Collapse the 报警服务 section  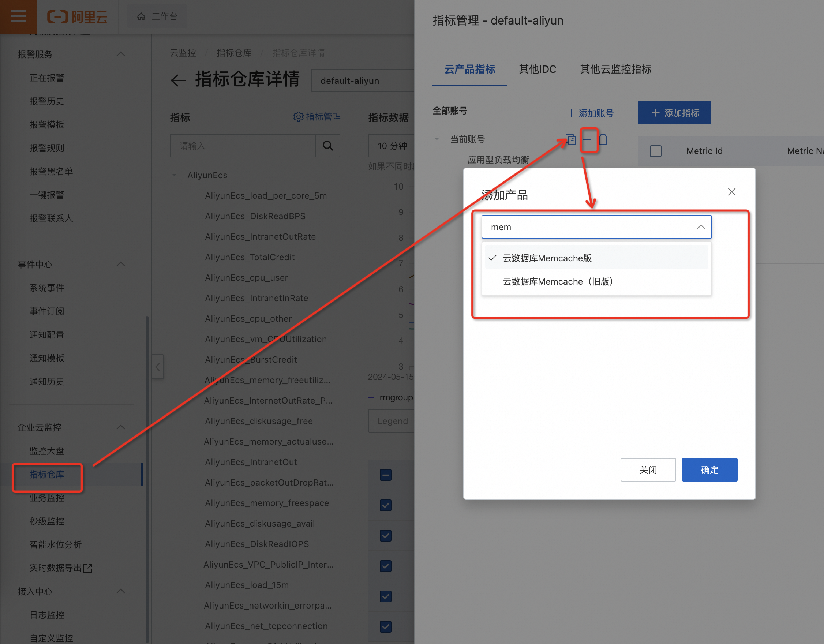pyautogui.click(x=121, y=54)
